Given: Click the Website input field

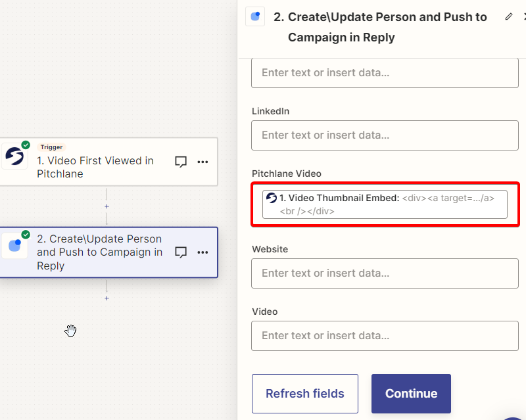Looking at the screenshot, I should pos(385,273).
